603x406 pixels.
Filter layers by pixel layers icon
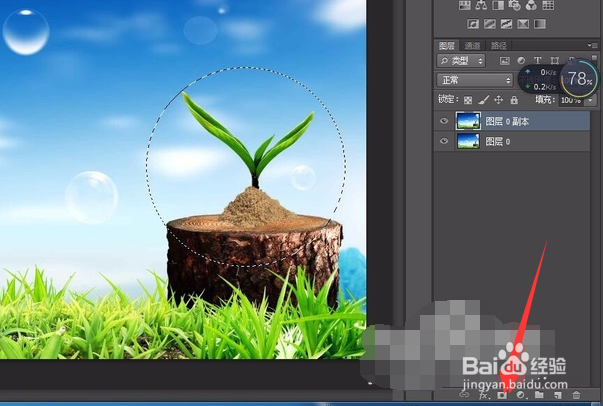pyautogui.click(x=505, y=61)
